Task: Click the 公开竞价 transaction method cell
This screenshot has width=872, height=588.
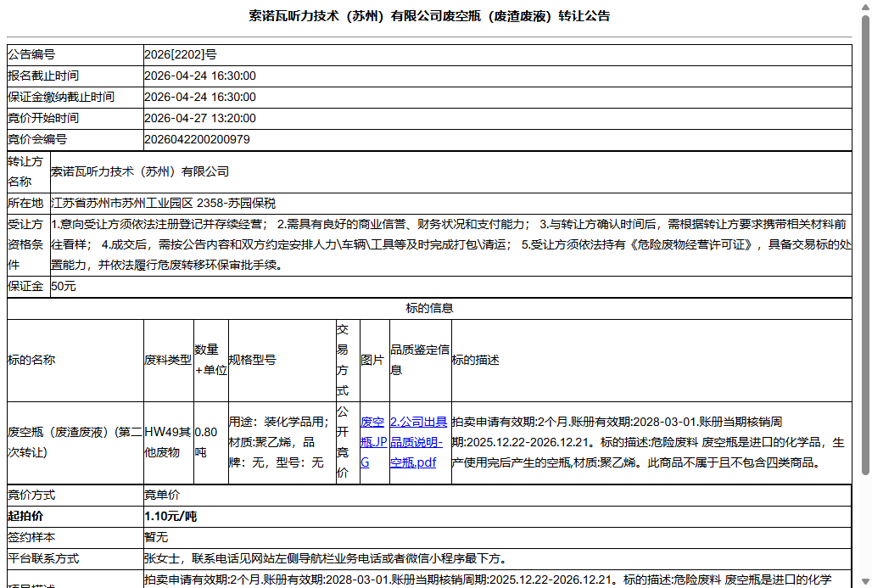Action: click(x=348, y=442)
